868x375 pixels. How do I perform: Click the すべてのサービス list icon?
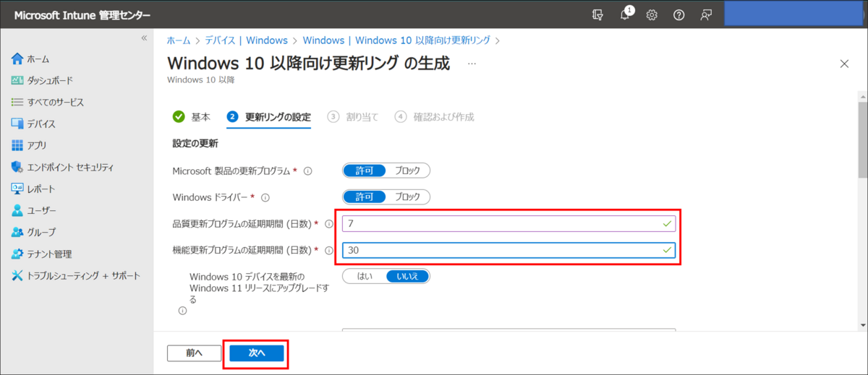[17, 102]
